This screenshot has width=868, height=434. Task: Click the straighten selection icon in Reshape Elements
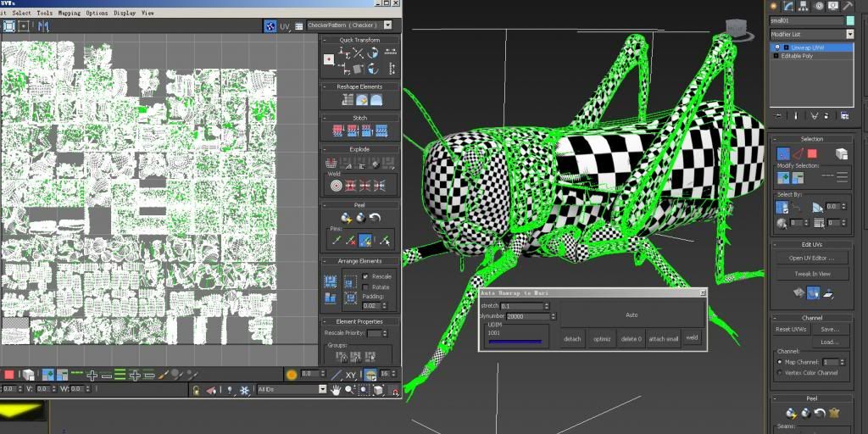click(347, 100)
